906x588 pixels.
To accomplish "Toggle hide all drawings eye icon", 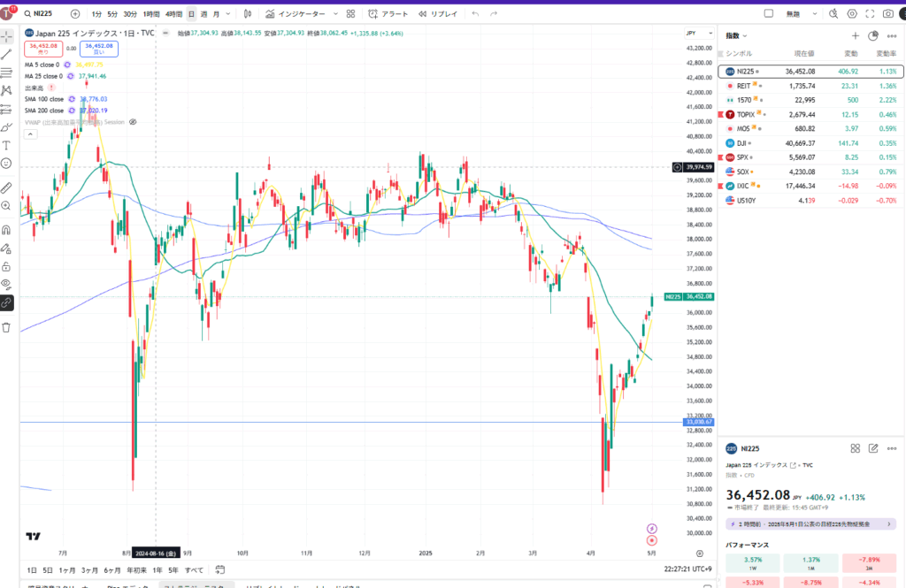I will pyautogui.click(x=6, y=284).
